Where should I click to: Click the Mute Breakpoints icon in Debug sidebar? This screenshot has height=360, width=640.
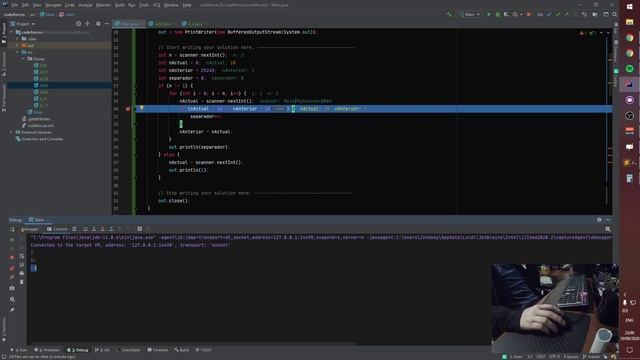point(12,277)
